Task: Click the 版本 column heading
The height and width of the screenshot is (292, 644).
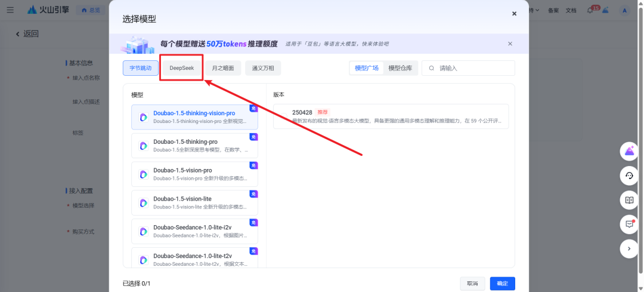Action: pos(279,94)
